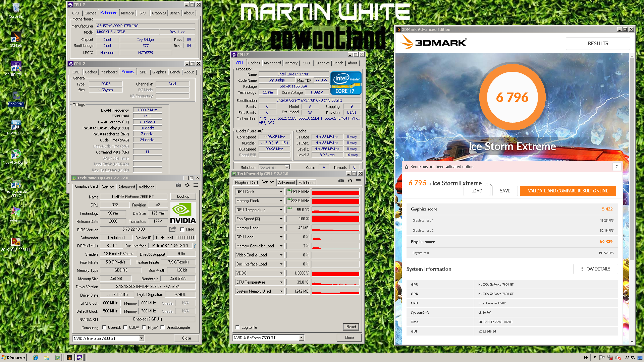
Task: Open the hamburger menu in GPU-Z Sensors window
Action: (358, 181)
